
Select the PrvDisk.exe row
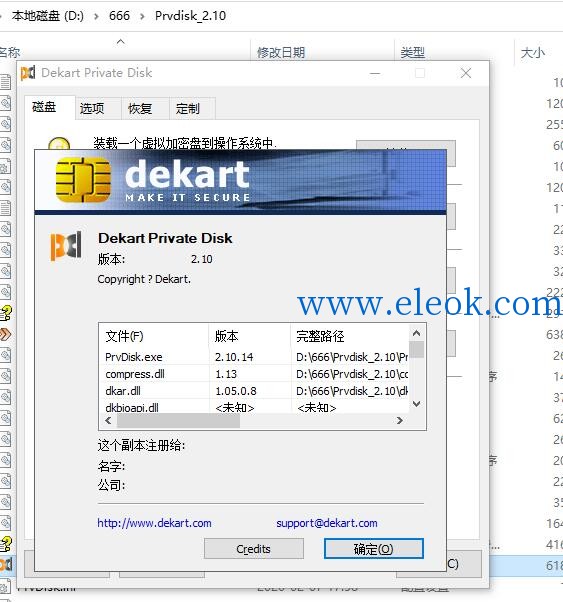pyautogui.click(x=254, y=357)
